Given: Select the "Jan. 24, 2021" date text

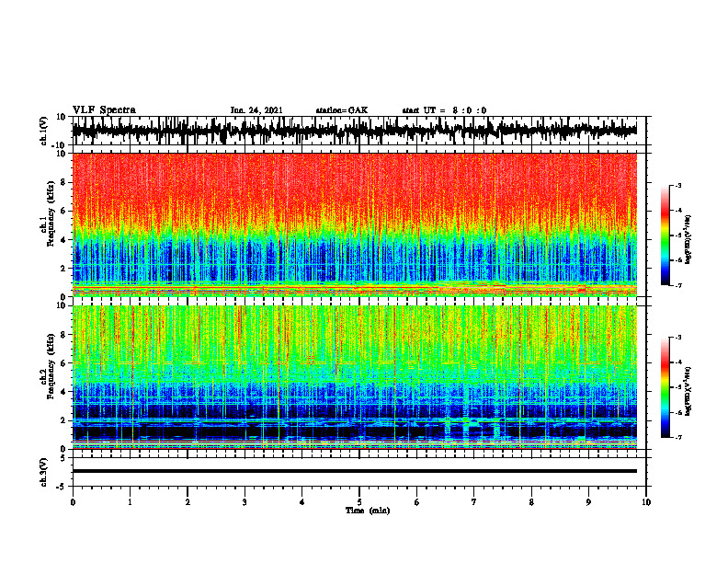Looking at the screenshot, I should click(256, 110).
